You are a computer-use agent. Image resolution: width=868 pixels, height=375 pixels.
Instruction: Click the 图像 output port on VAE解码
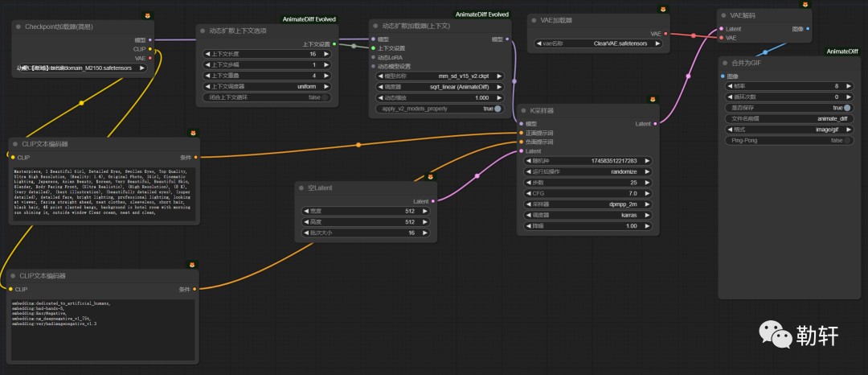[x=808, y=28]
